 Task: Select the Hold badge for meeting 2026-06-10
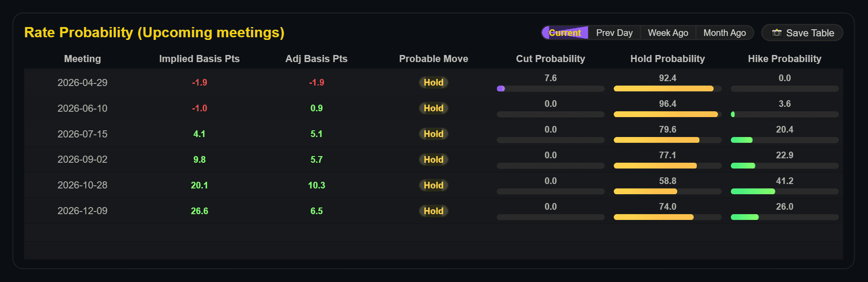coord(433,108)
